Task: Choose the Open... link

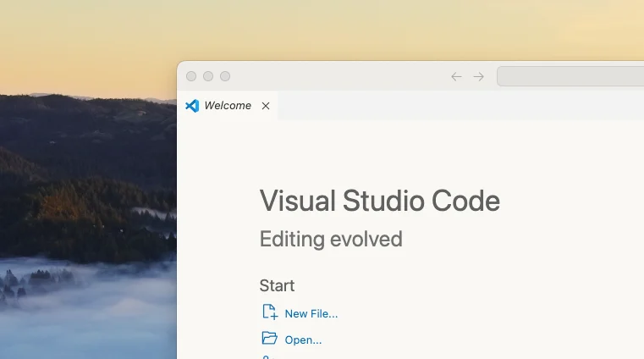Action: click(303, 340)
